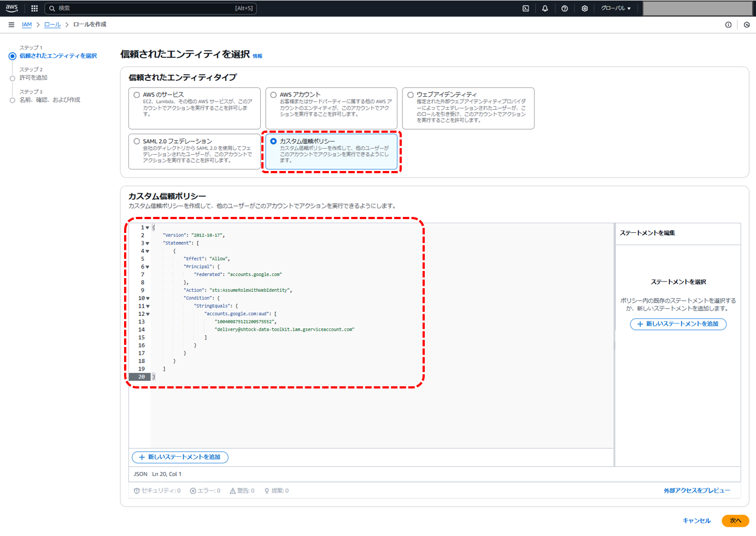This screenshot has width=756, height=536.
Task: Select the AWS アカウント radio option
Action: [273, 95]
